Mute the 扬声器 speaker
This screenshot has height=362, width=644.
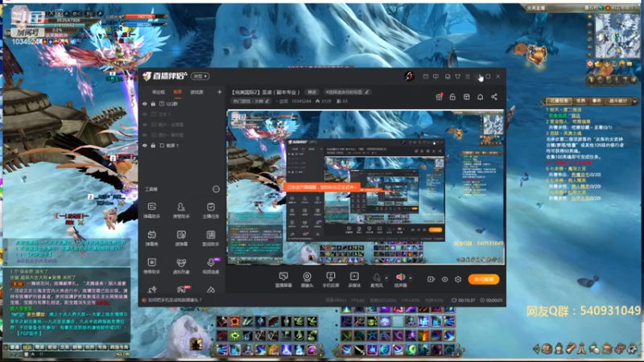coord(400,279)
